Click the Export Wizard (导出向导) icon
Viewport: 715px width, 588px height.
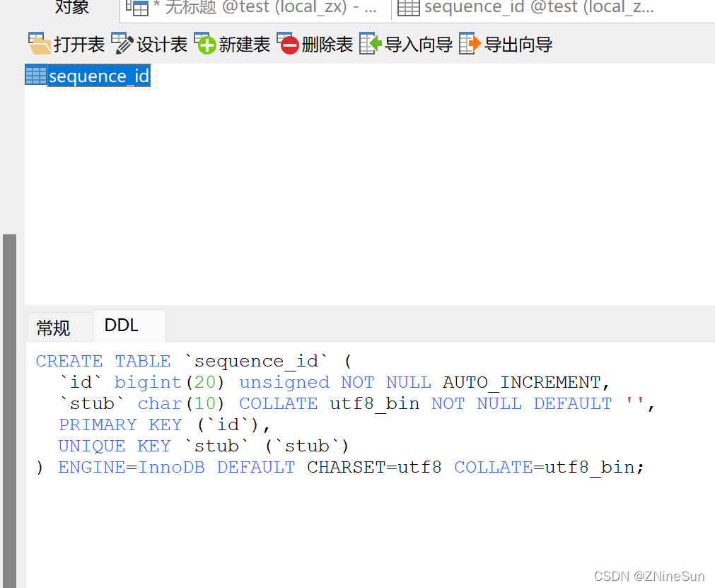[470, 44]
